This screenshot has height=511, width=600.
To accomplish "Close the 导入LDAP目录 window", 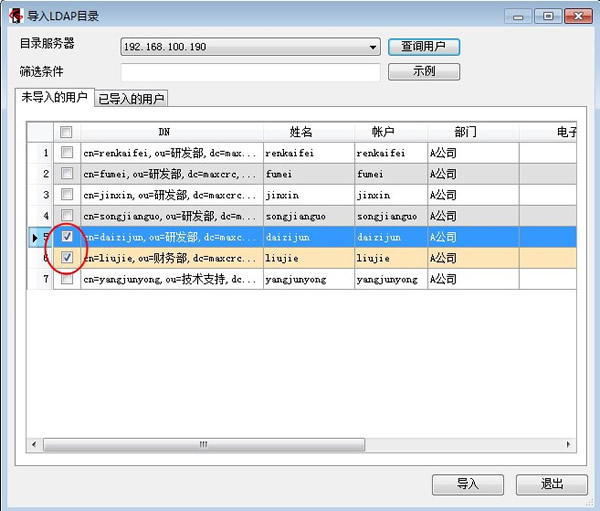I will (x=577, y=15).
